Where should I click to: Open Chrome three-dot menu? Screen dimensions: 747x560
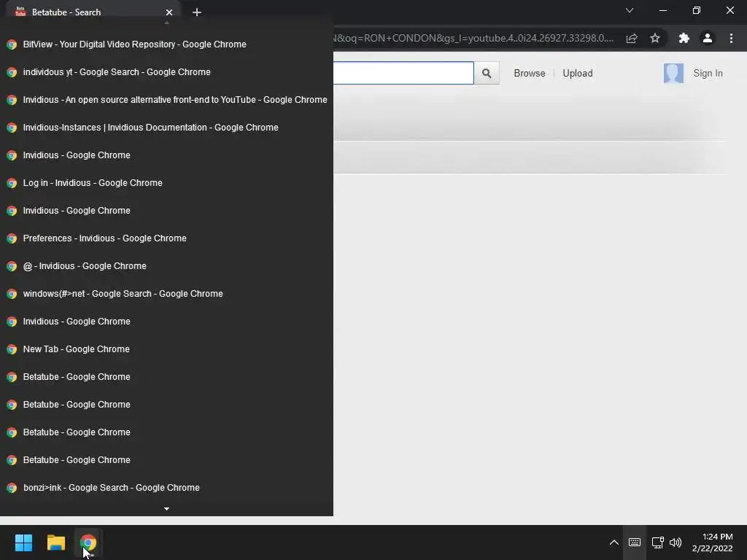coord(731,38)
